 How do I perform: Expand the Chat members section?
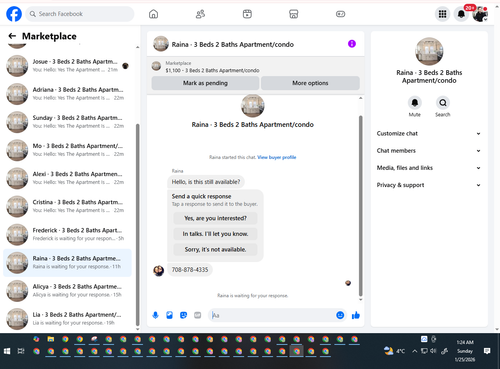coord(429,151)
